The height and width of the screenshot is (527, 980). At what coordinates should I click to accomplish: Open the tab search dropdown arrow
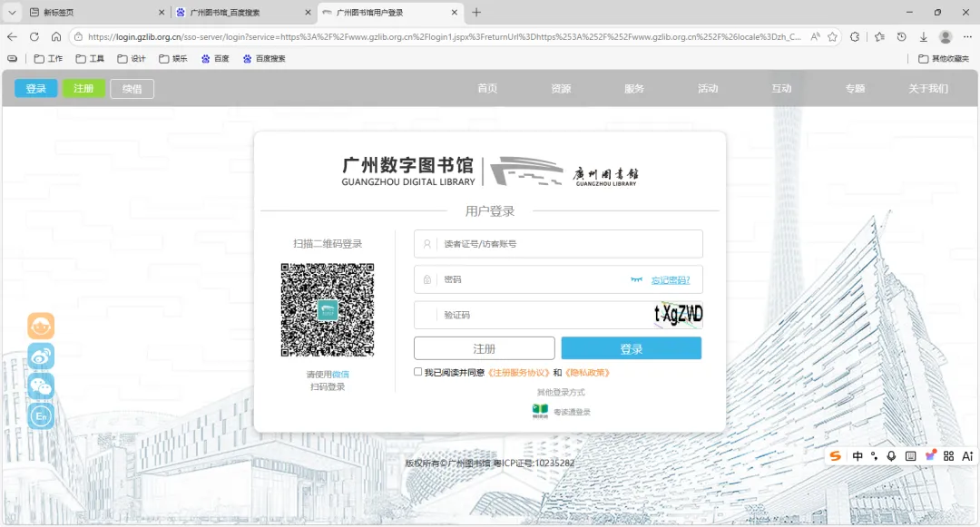pos(12,12)
